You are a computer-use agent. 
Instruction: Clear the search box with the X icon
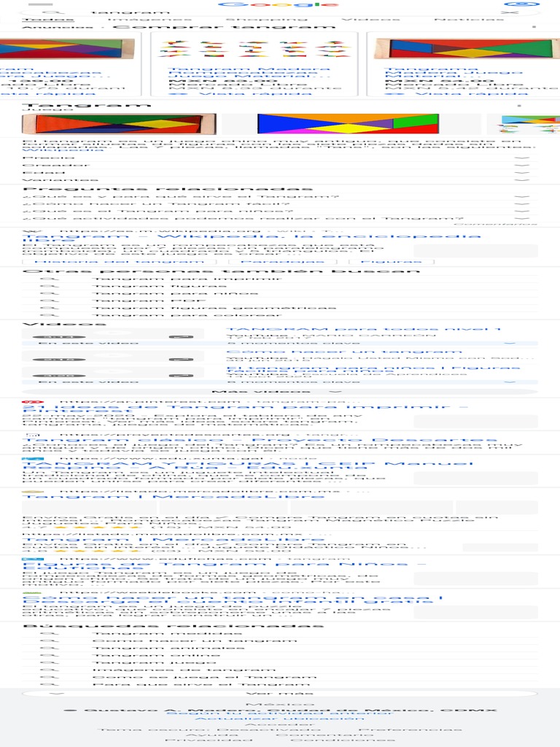510,12
